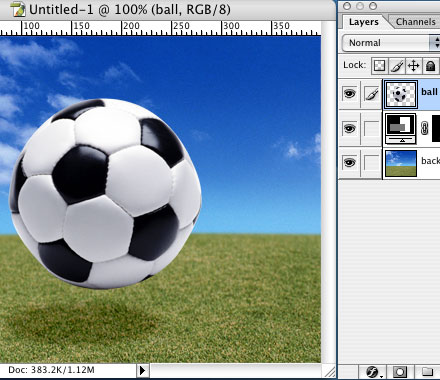Open the status bar arrow popup menu
This screenshot has height=380, width=440.
click(142, 370)
